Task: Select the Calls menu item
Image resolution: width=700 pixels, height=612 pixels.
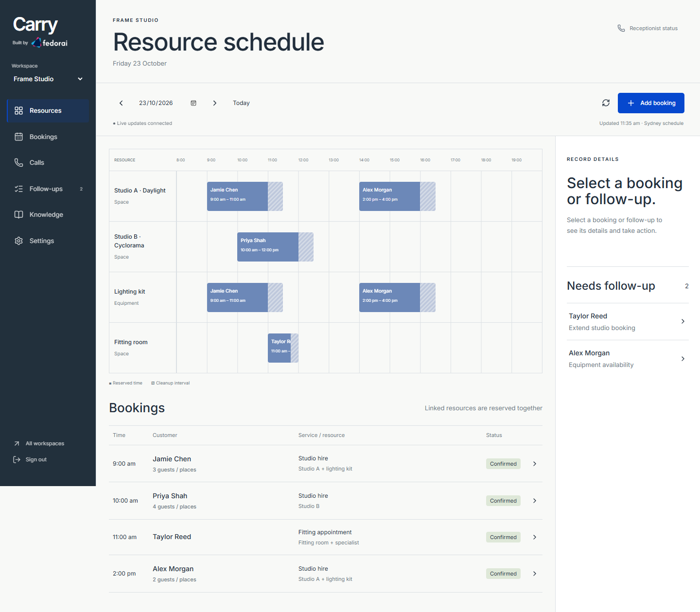Action: click(48, 162)
